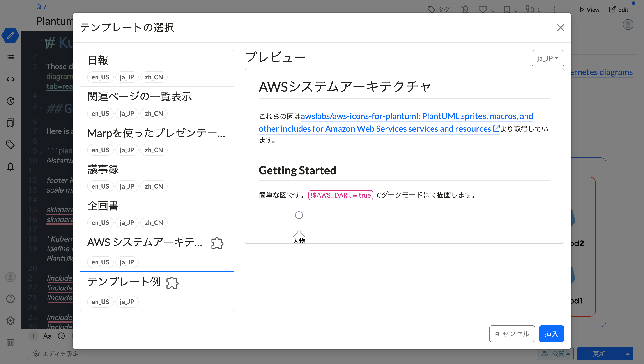644x364 pixels.
Task: Click the notification bell sidebar icon
Action: pos(10,166)
